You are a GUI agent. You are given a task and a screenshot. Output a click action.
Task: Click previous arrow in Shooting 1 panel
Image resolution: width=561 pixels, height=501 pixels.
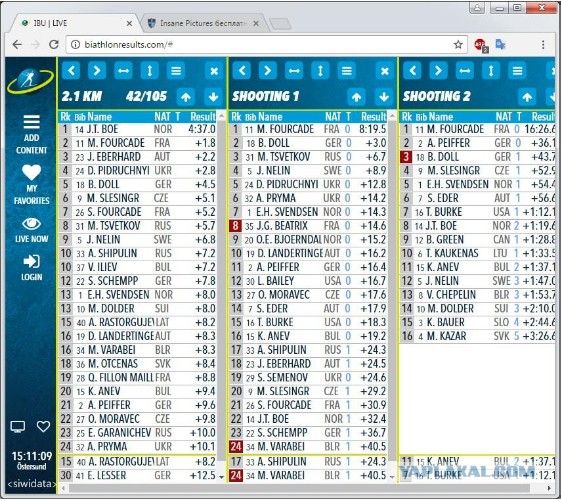coord(242,70)
